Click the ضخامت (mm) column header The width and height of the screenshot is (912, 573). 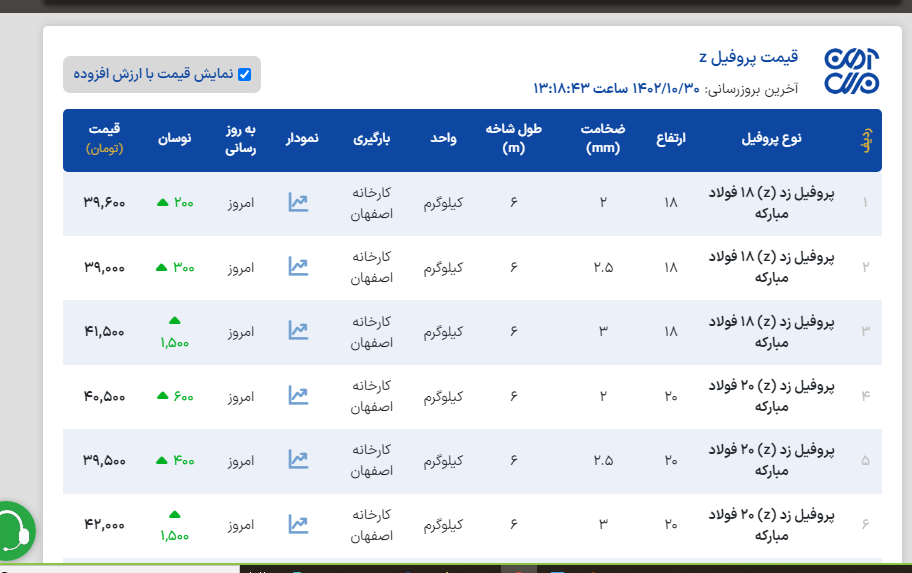603,139
